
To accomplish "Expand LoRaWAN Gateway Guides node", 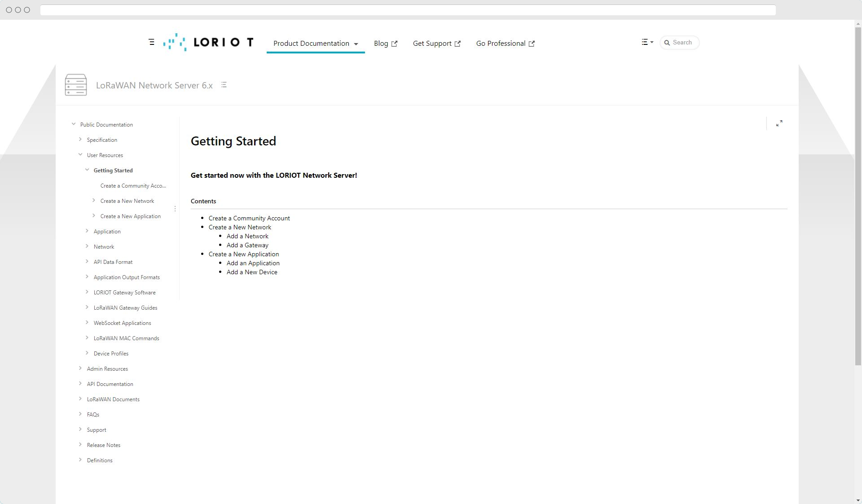I will tap(87, 307).
